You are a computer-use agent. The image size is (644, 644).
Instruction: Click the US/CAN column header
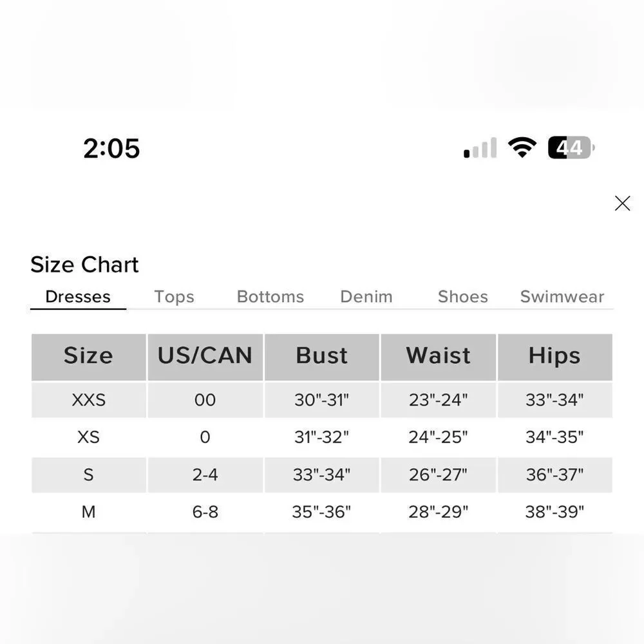(205, 356)
